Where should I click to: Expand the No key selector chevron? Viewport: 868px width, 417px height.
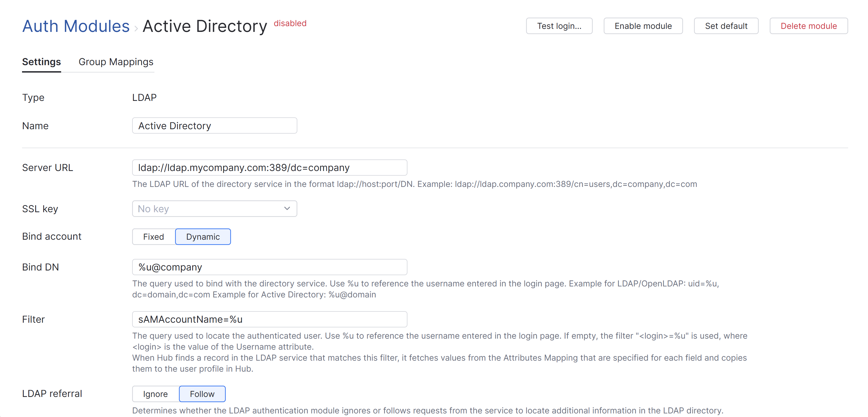point(287,209)
